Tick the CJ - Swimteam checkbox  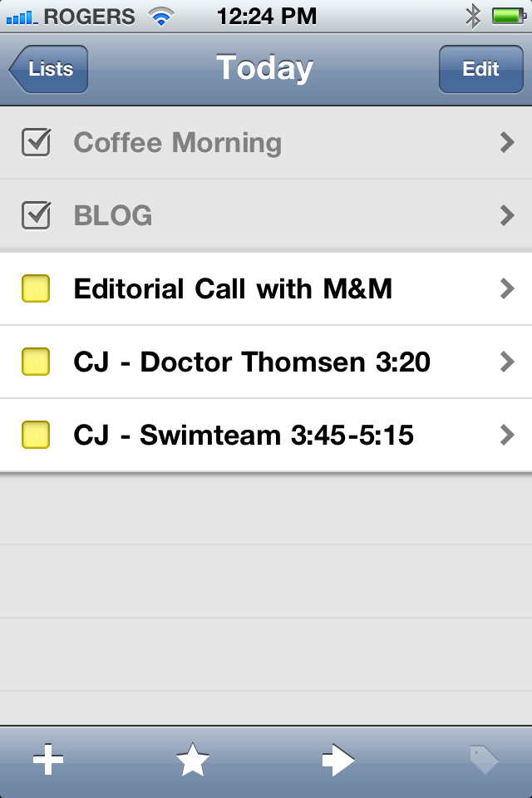(x=36, y=435)
